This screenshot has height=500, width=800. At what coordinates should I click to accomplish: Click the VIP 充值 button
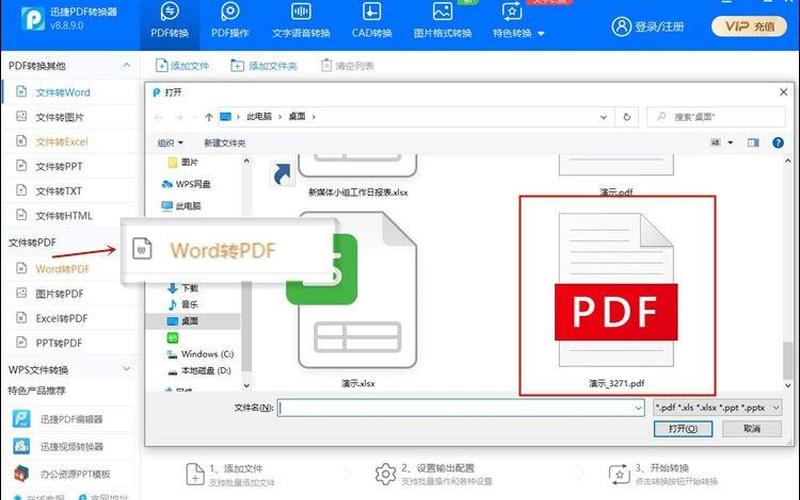tap(749, 27)
